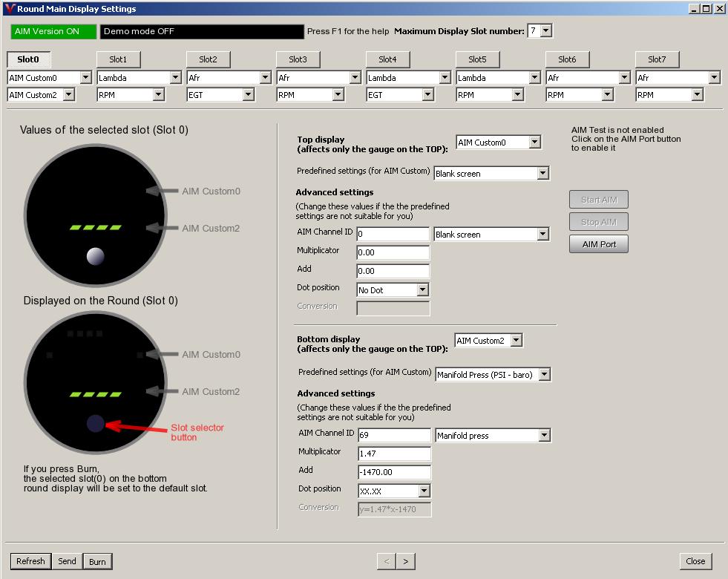
Task: Select the Slot7 tab button
Action: point(657,59)
